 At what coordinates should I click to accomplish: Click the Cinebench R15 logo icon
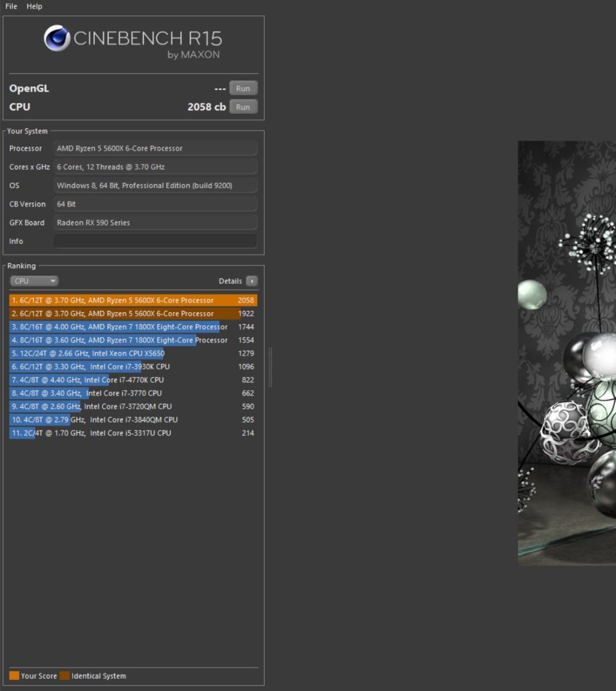tap(57, 39)
